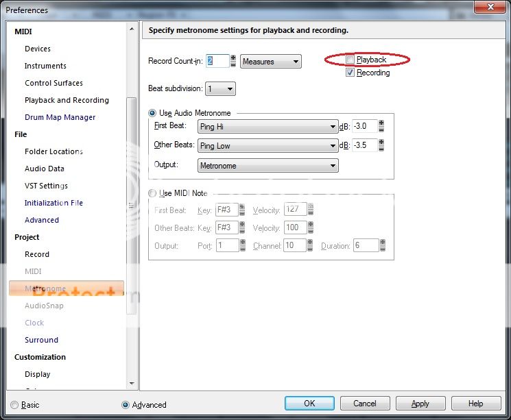Viewport: 511px width, 420px height.
Task: Expand the Beat subdivision dropdown
Action: click(220, 89)
